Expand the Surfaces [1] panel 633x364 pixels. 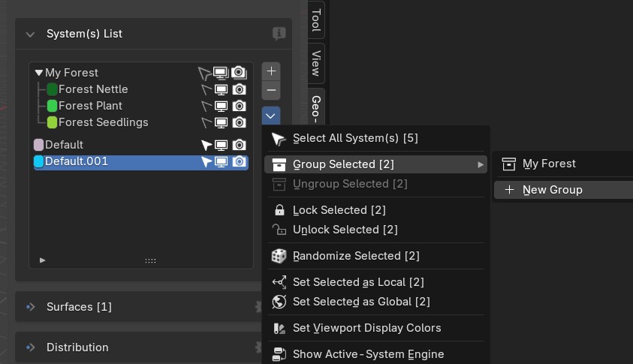[x=30, y=307]
